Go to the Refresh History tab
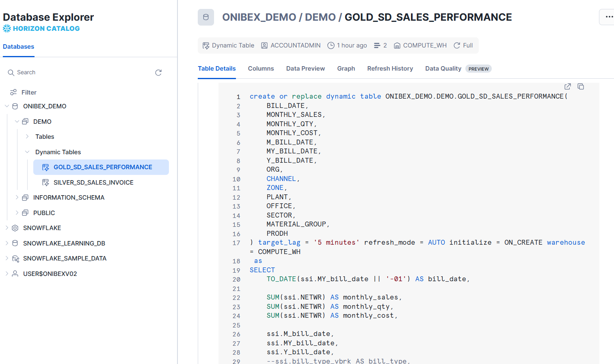614x364 pixels. (390, 69)
